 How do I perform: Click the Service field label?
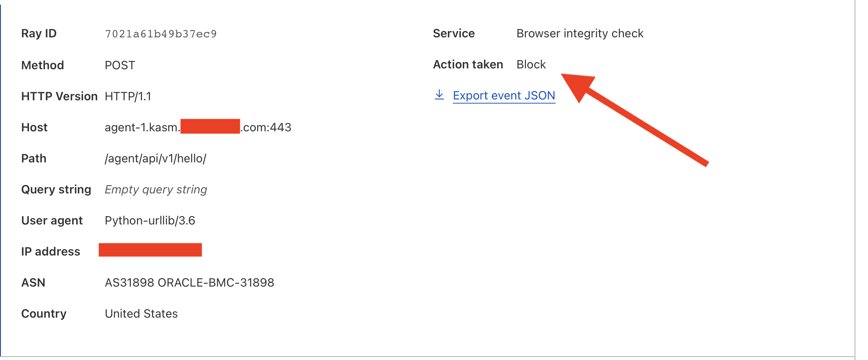454,33
